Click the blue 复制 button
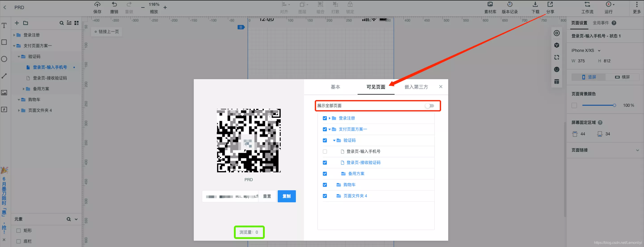 pos(286,196)
